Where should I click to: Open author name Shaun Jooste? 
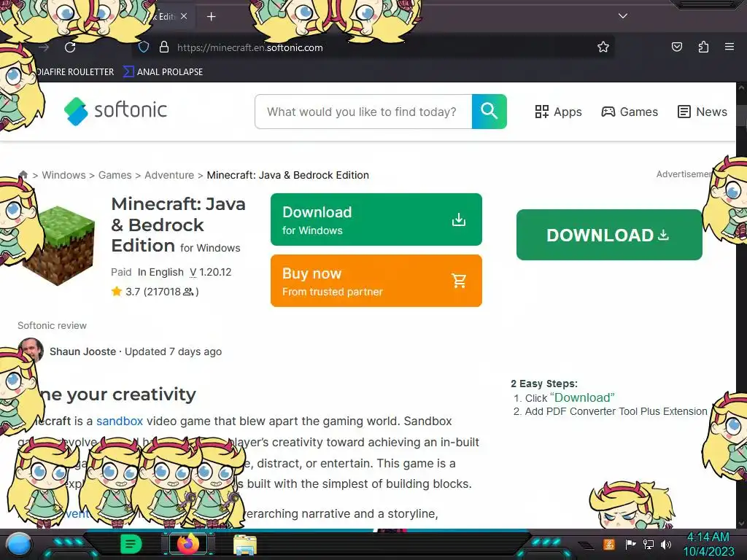(x=83, y=351)
